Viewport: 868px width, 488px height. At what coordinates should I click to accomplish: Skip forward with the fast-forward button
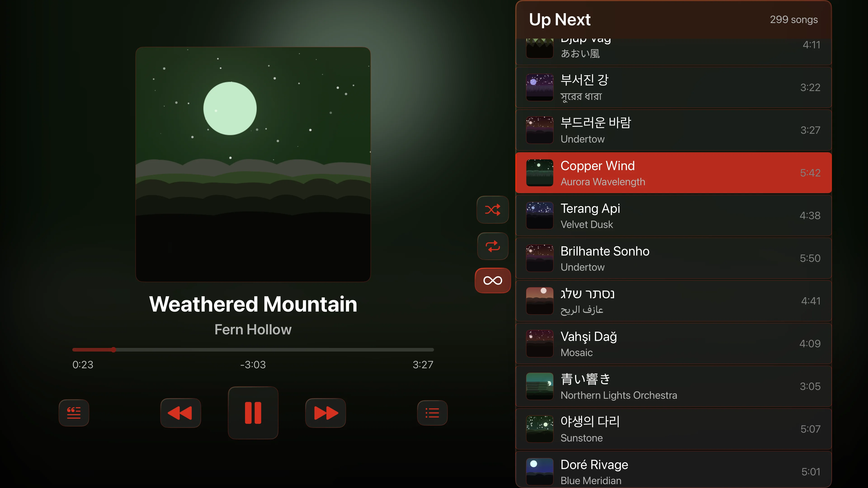pos(325,413)
